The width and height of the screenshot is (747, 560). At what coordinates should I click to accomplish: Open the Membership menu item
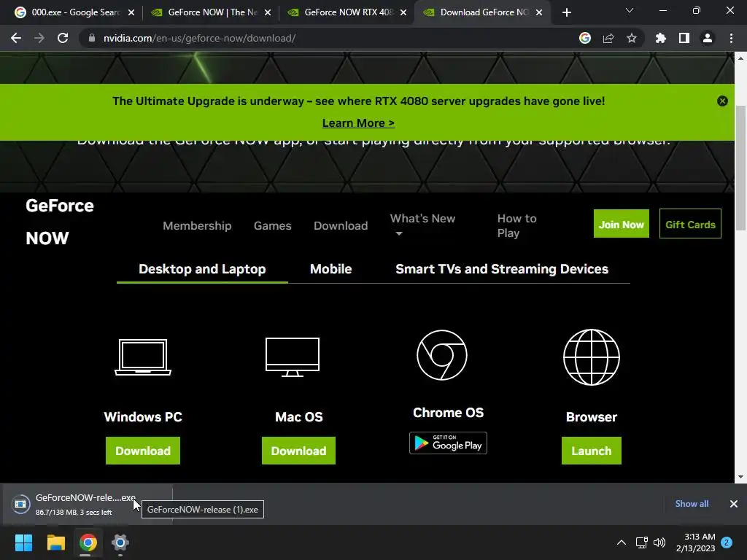[197, 226]
